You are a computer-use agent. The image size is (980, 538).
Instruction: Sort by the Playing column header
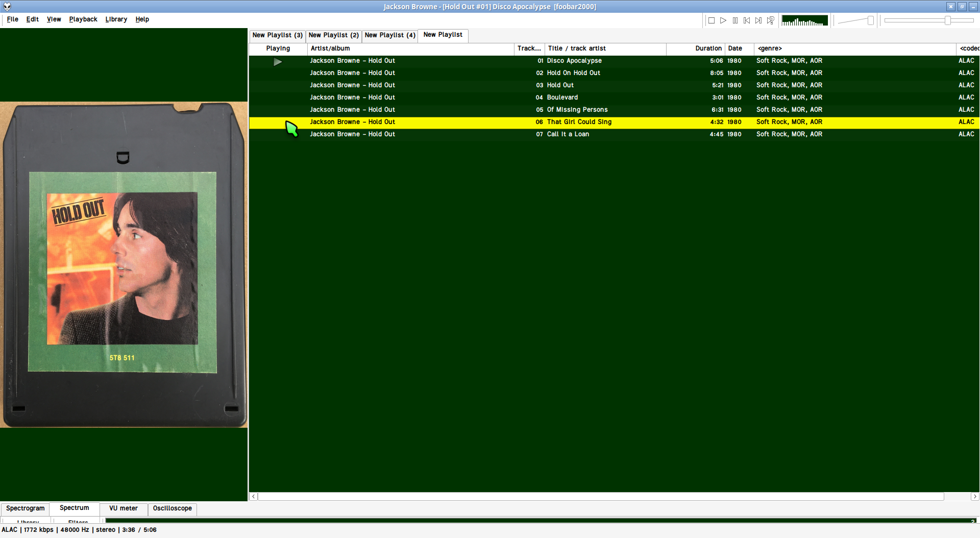pos(278,48)
